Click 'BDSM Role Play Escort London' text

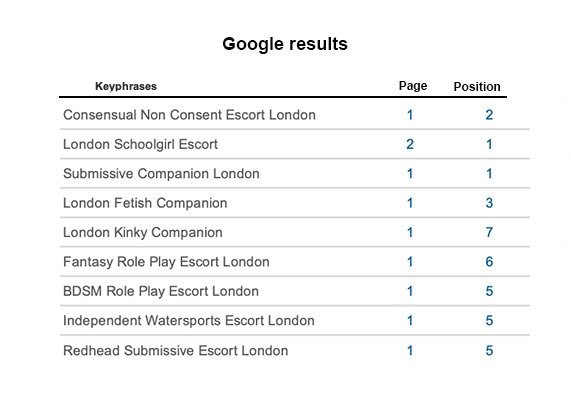(161, 291)
